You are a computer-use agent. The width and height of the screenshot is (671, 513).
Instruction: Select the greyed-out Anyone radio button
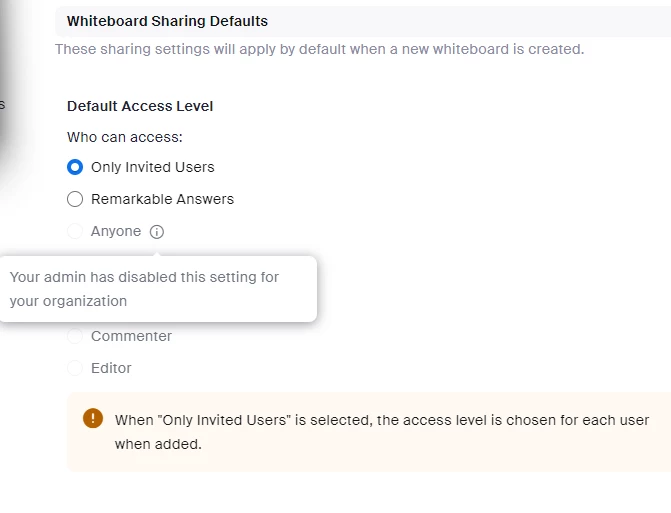pyautogui.click(x=75, y=231)
